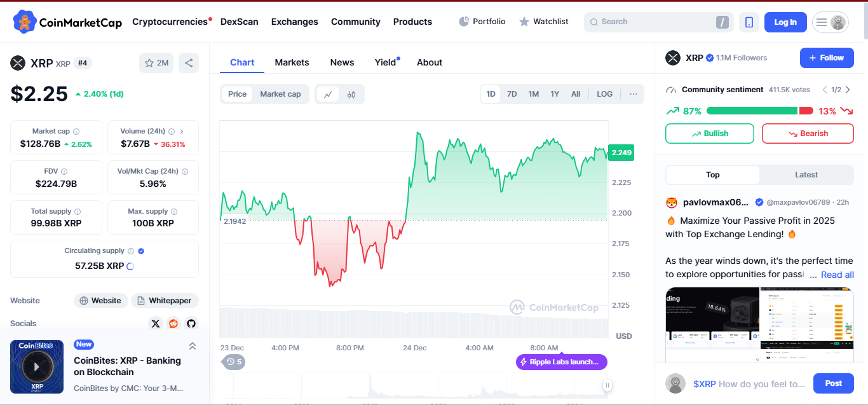Click the XRP coin logo
This screenshot has height=405, width=868.
(x=18, y=63)
